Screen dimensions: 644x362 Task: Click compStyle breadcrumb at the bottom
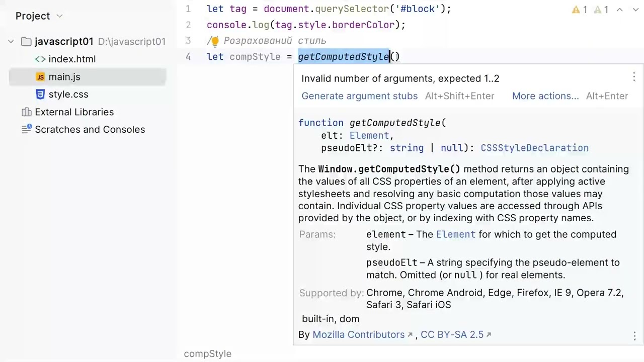point(207,354)
